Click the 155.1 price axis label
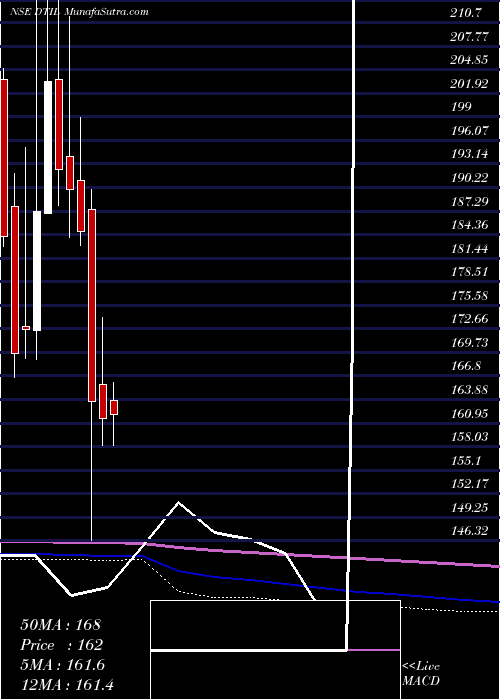This screenshot has height=700, width=500. pos(466,460)
